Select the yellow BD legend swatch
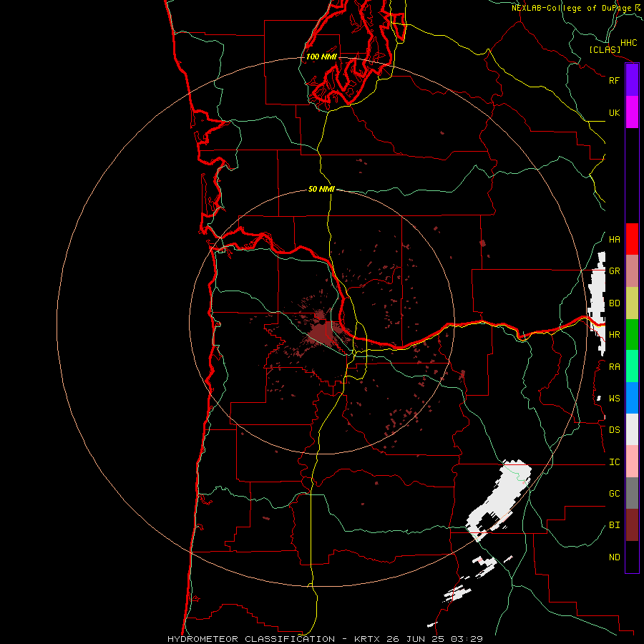This screenshot has width=644, height=644. click(x=632, y=303)
